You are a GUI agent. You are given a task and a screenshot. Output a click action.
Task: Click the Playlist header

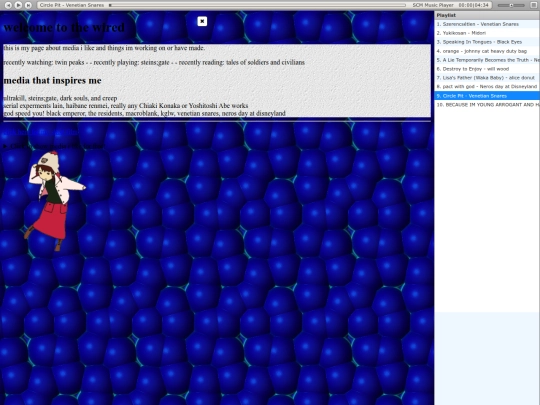pos(487,15)
